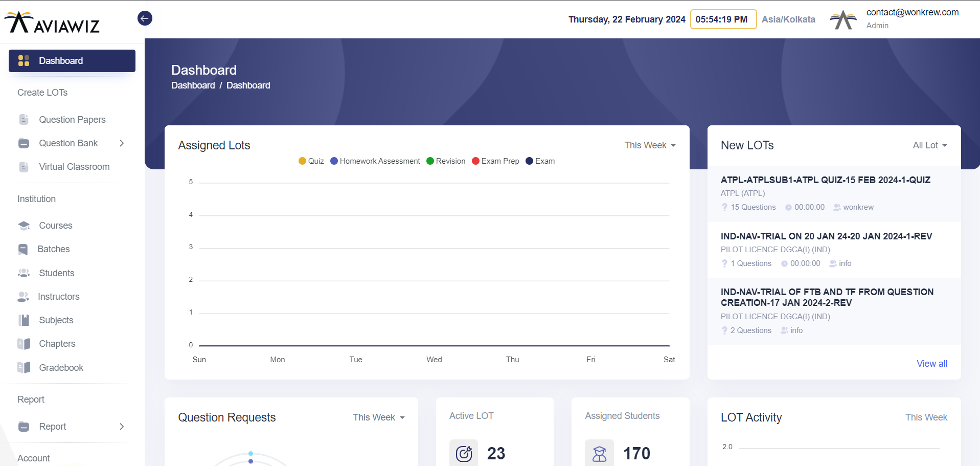The height and width of the screenshot is (466, 980).
Task: Toggle Revision series in chart legend
Action: (446, 161)
